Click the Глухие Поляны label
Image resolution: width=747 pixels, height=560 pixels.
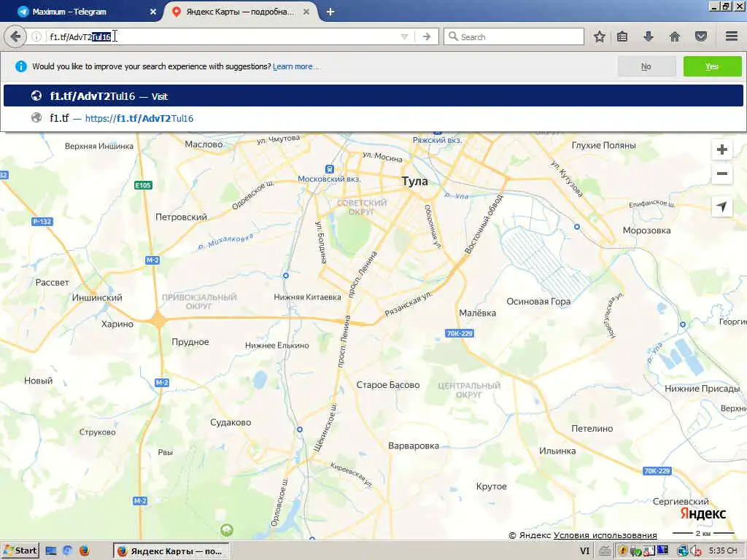(x=603, y=145)
